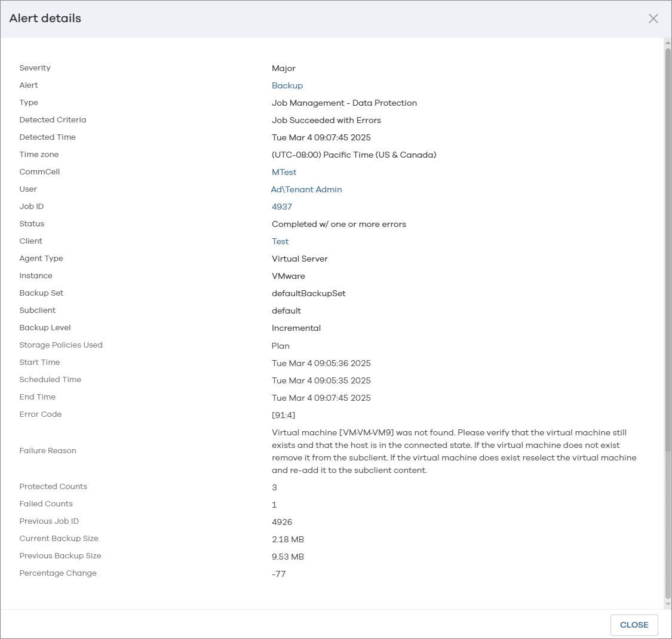The height and width of the screenshot is (639, 672).
Task: Click the Backup Level value Incremental
Action: point(296,328)
